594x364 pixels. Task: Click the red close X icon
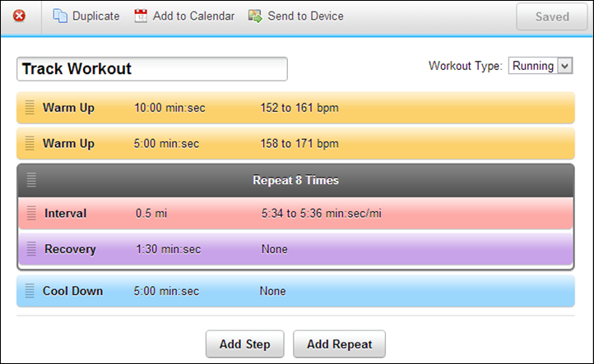(x=20, y=16)
